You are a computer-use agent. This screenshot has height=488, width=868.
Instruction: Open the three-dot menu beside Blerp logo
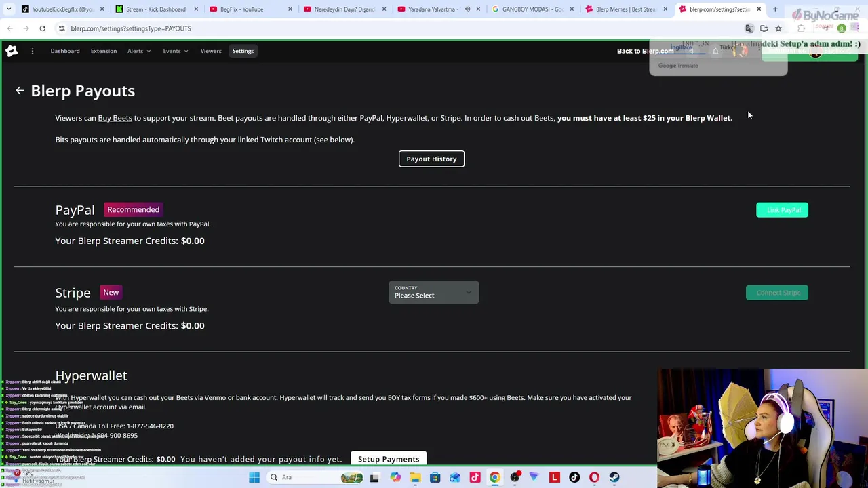pyautogui.click(x=32, y=51)
